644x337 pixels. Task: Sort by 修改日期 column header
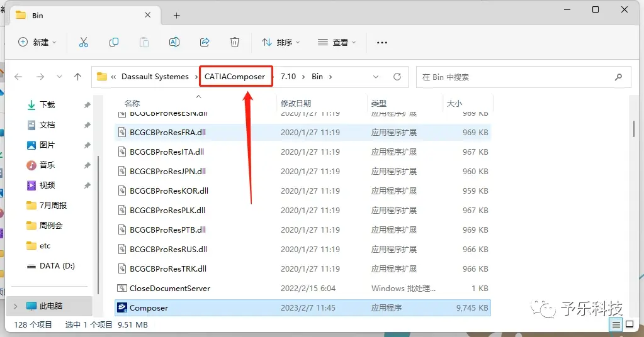[296, 103]
